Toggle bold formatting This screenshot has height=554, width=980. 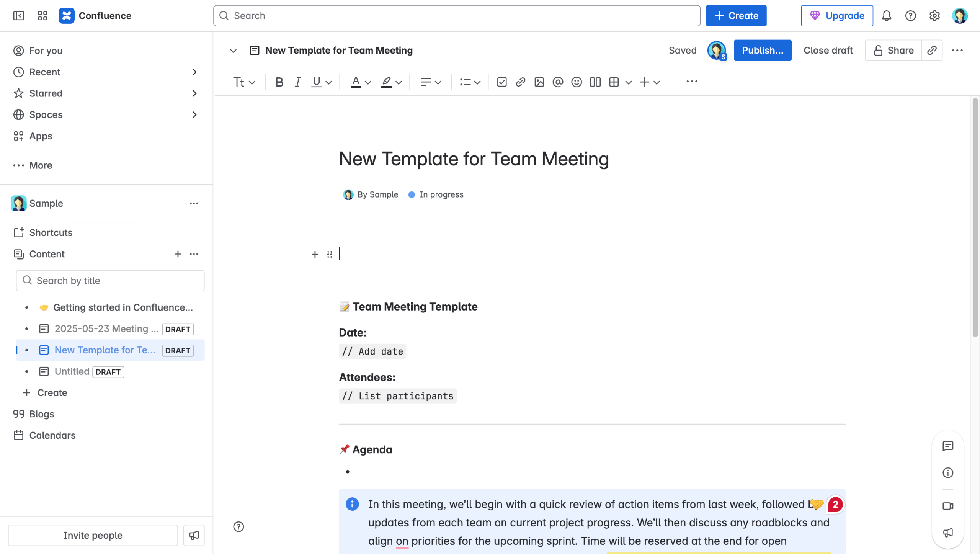click(279, 82)
